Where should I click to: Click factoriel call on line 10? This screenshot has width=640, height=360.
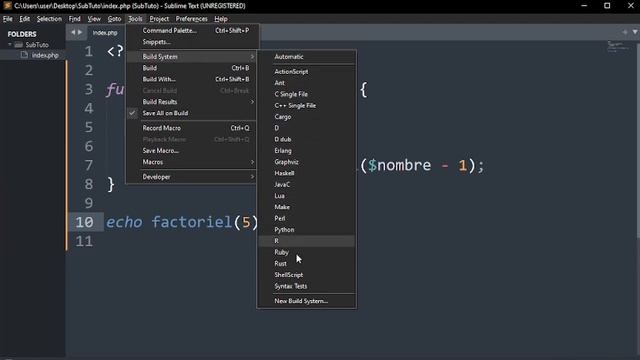(191, 222)
